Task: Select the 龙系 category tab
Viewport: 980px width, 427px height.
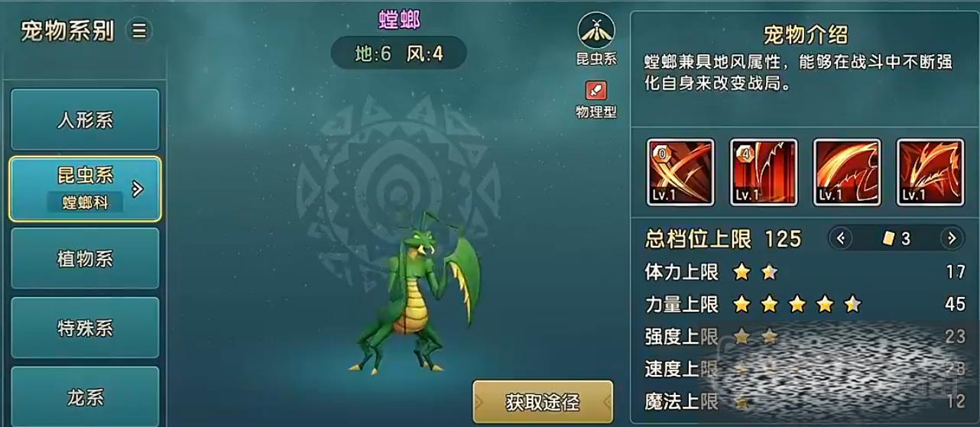Action: [x=85, y=396]
